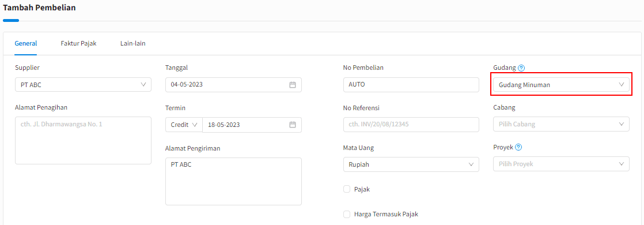This screenshot has height=225, width=644.
Task: Open the Gudang Minuman warehouse dropdown
Action: [561, 85]
